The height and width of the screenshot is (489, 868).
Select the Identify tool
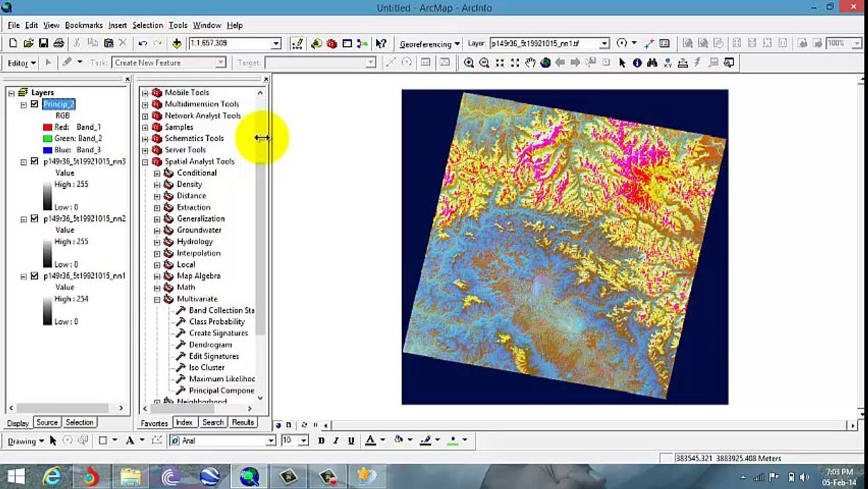[x=637, y=62]
